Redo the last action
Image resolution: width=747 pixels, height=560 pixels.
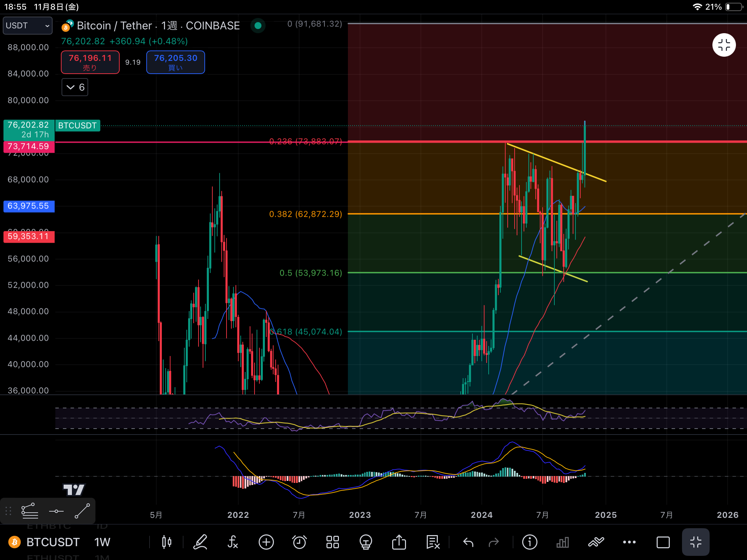coord(494,542)
